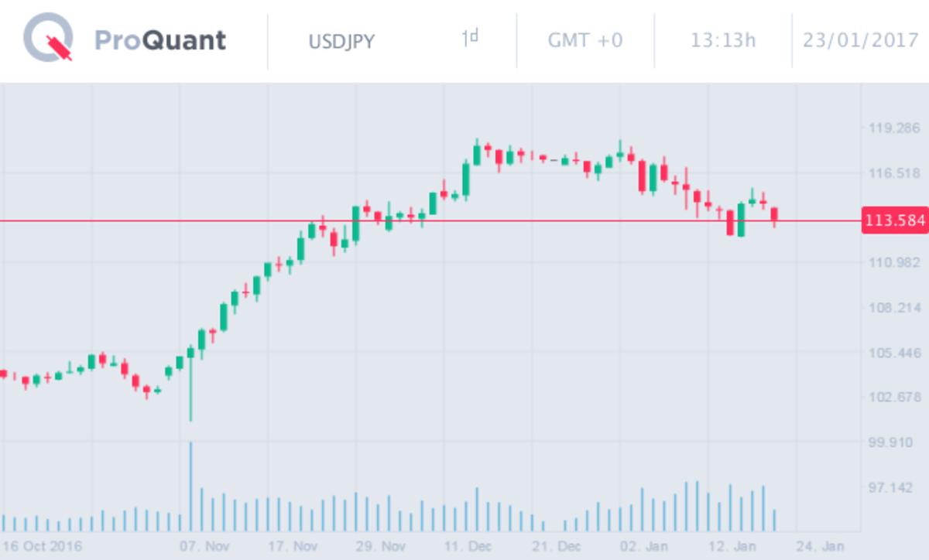Open the USDJPY symbol selector

tap(341, 40)
